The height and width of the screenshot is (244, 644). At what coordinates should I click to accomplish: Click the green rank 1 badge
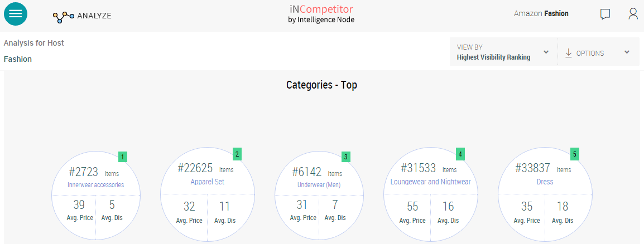point(123,157)
